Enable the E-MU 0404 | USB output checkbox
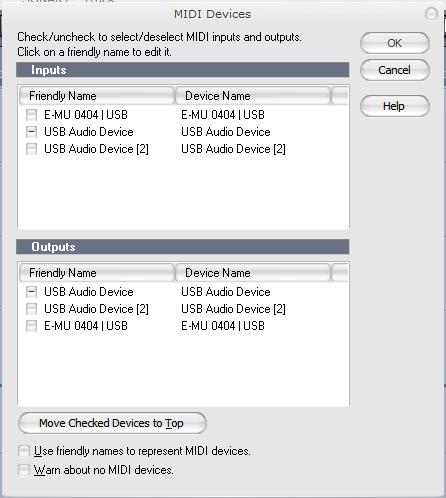 pyautogui.click(x=31, y=326)
